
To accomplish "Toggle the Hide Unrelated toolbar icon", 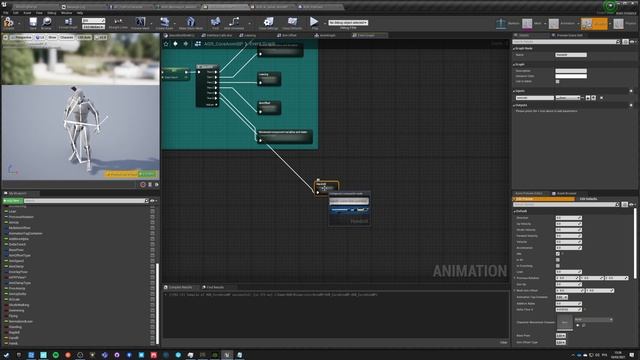I will 234,23.
